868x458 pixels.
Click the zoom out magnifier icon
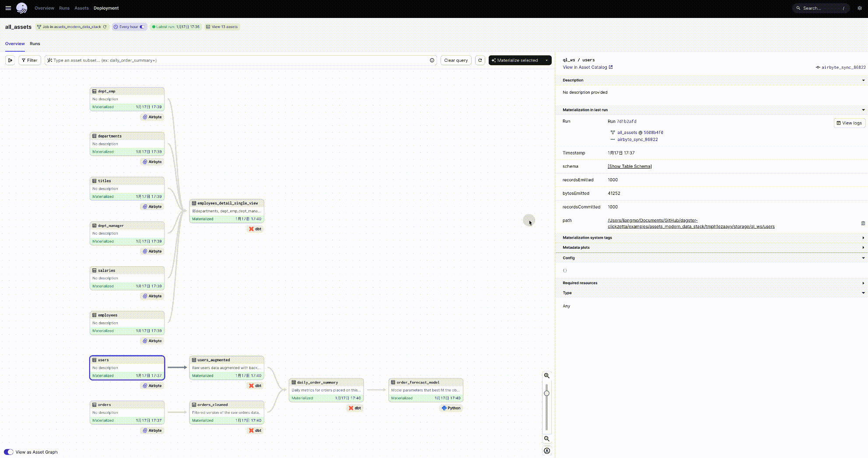pyautogui.click(x=546, y=439)
